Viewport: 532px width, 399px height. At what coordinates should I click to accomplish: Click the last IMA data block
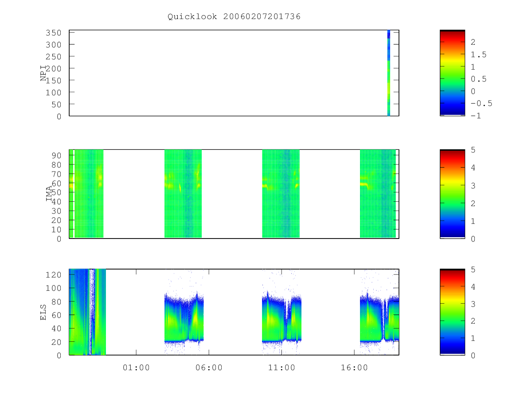coord(378,194)
